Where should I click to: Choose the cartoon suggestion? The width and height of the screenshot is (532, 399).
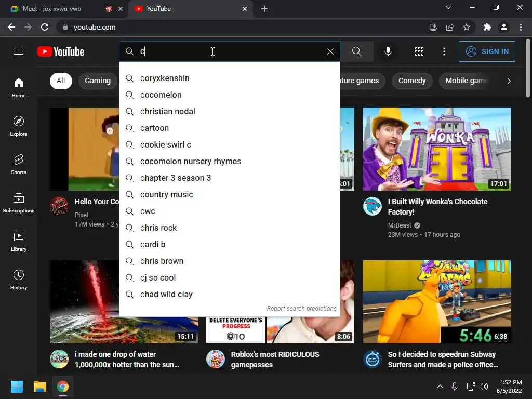(229, 128)
